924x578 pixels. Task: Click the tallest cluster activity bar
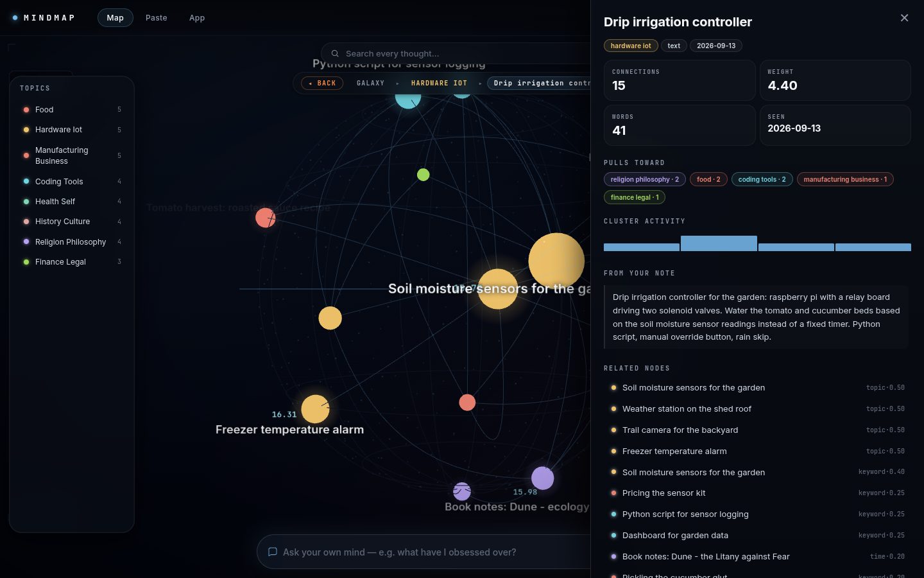coord(719,243)
